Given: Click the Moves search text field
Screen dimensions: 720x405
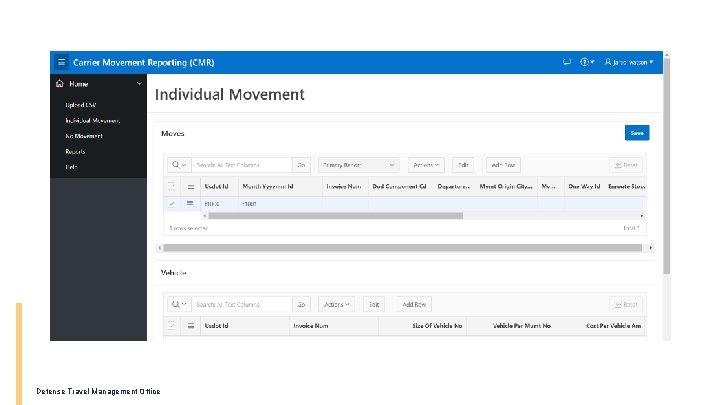Looking at the screenshot, I should click(240, 165).
